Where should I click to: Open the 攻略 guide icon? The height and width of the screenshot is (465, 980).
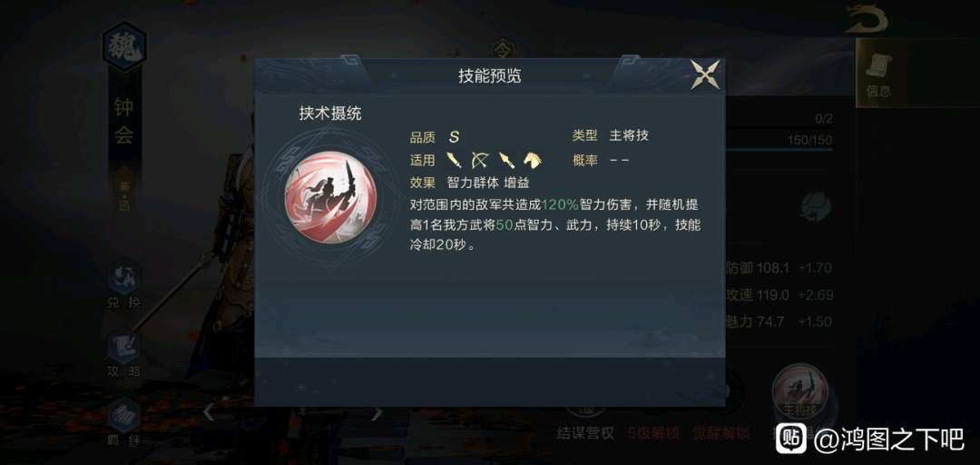coord(123,355)
